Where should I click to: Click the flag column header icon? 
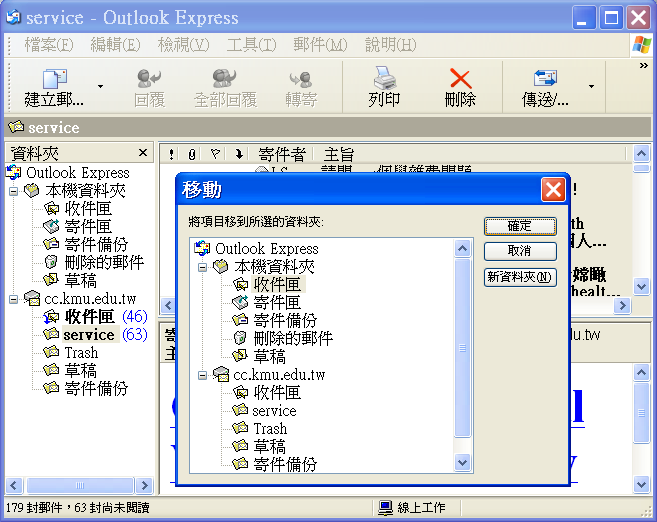(215, 155)
